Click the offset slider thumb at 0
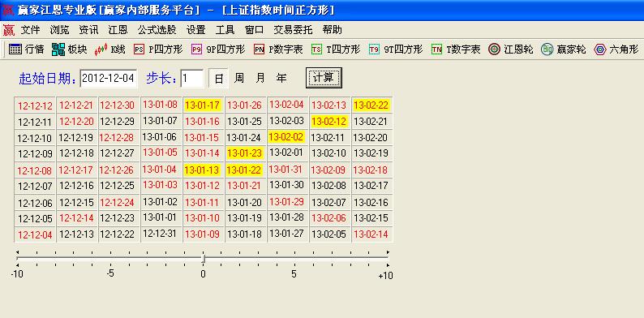 tap(203, 258)
